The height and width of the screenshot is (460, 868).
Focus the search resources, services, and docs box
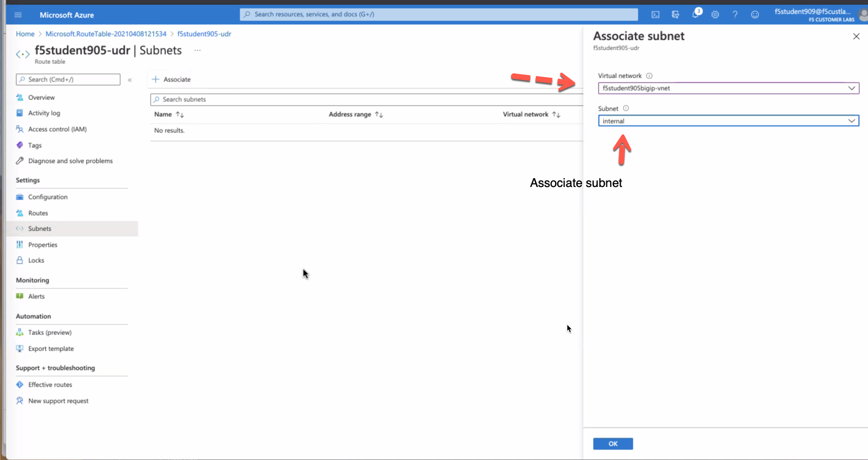(x=439, y=14)
